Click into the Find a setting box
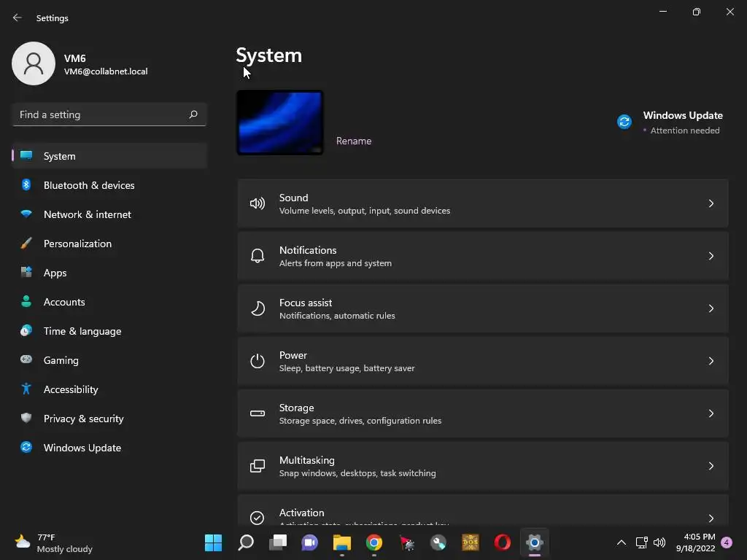747x560 pixels. (x=109, y=114)
